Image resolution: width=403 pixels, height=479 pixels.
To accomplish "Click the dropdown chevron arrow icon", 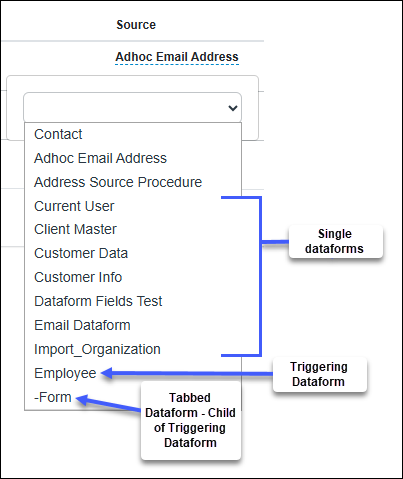I will 233,108.
